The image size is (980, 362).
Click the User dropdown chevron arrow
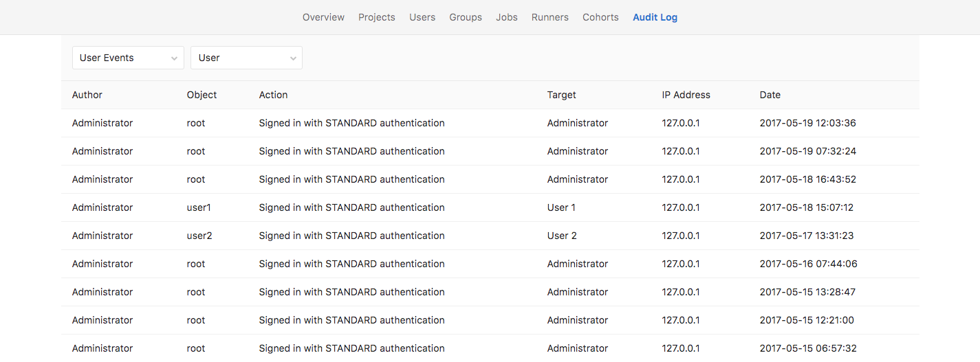tap(293, 58)
